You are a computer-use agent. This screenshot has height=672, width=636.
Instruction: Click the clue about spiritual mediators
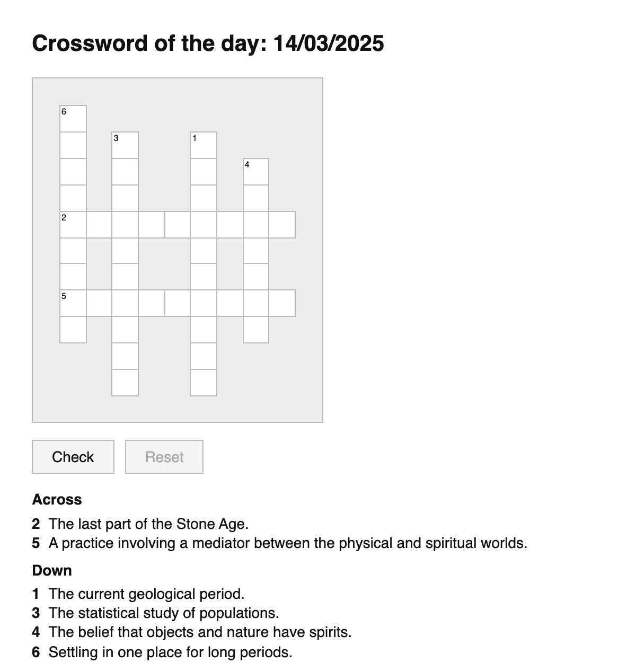click(288, 543)
